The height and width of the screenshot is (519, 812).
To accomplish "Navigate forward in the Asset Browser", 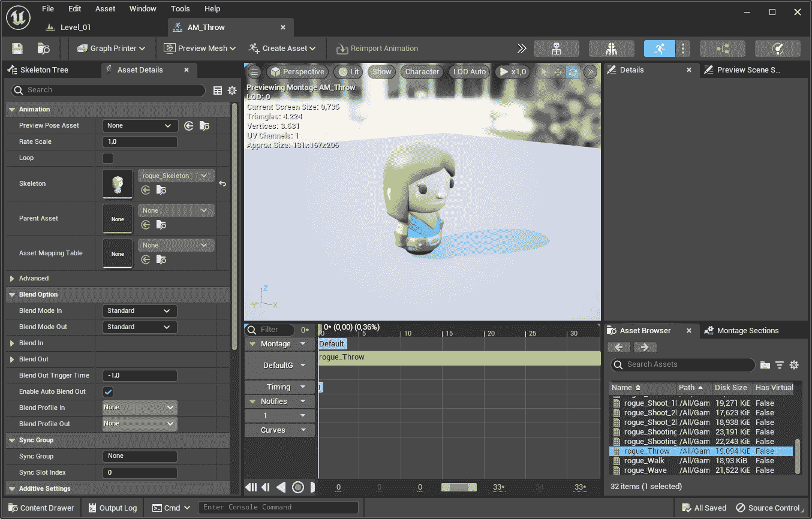I will point(645,348).
